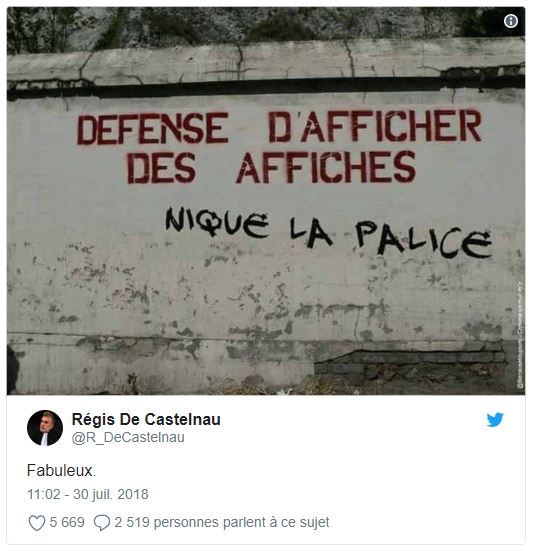Image resolution: width=535 pixels, height=552 pixels.
Task: Open Régis De Castelnau's profile avatar
Action: point(45,428)
